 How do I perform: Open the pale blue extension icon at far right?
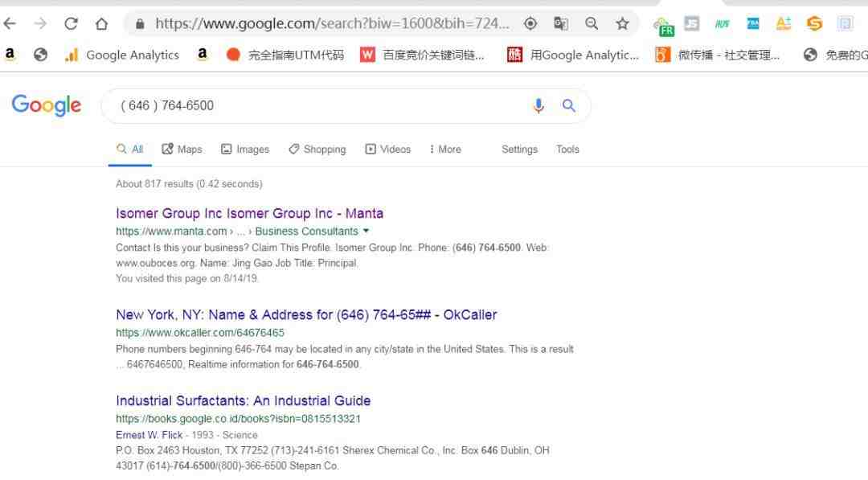(845, 23)
